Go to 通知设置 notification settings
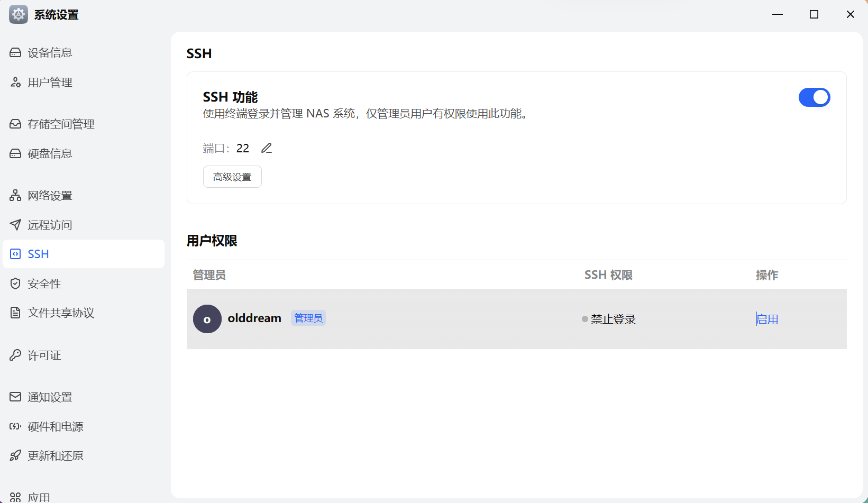The width and height of the screenshot is (868, 503). pos(50,397)
